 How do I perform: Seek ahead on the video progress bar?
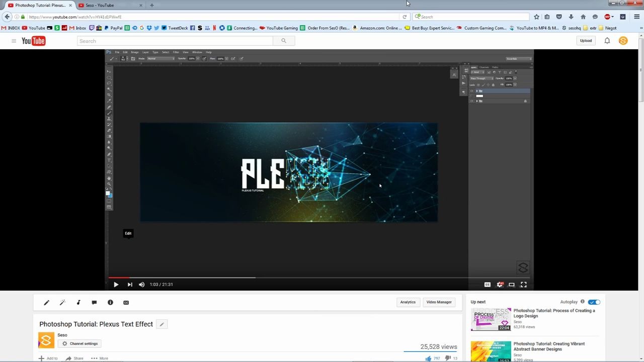[x=352, y=277]
